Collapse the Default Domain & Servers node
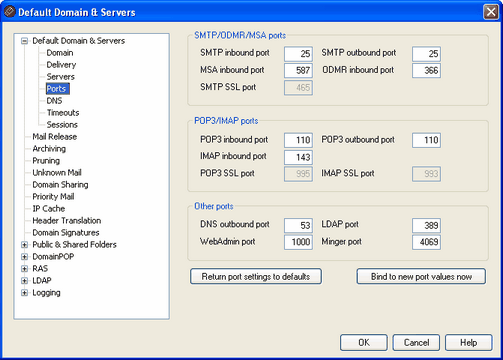Screen dimensions: 503x360 [24, 41]
